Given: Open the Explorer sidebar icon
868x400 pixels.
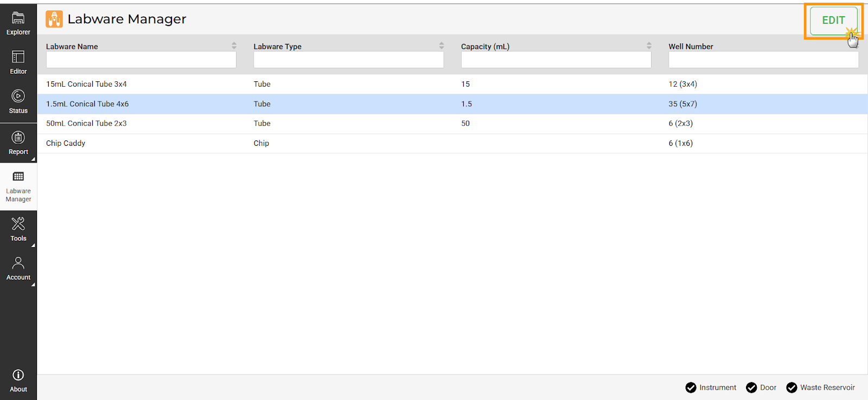Looking at the screenshot, I should 18,18.
